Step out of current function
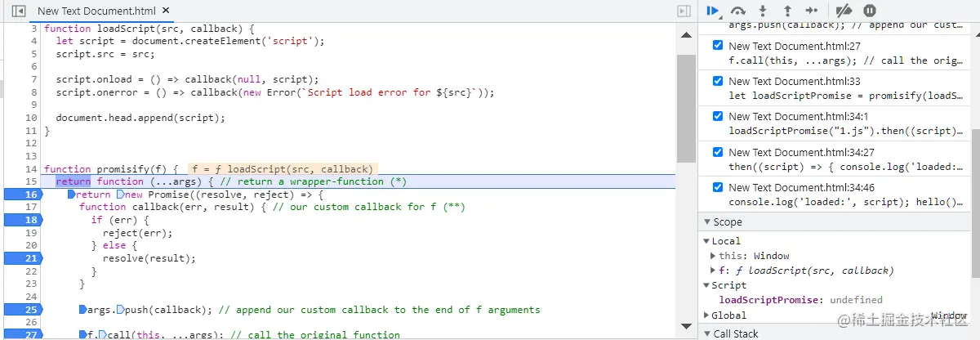Viewport: 980px width, 340px height. tap(787, 11)
